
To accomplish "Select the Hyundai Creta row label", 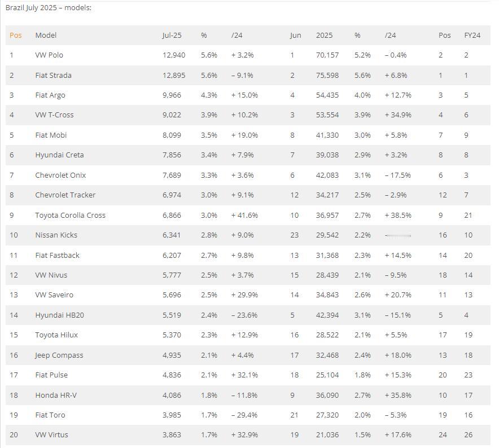I will click(x=59, y=155).
